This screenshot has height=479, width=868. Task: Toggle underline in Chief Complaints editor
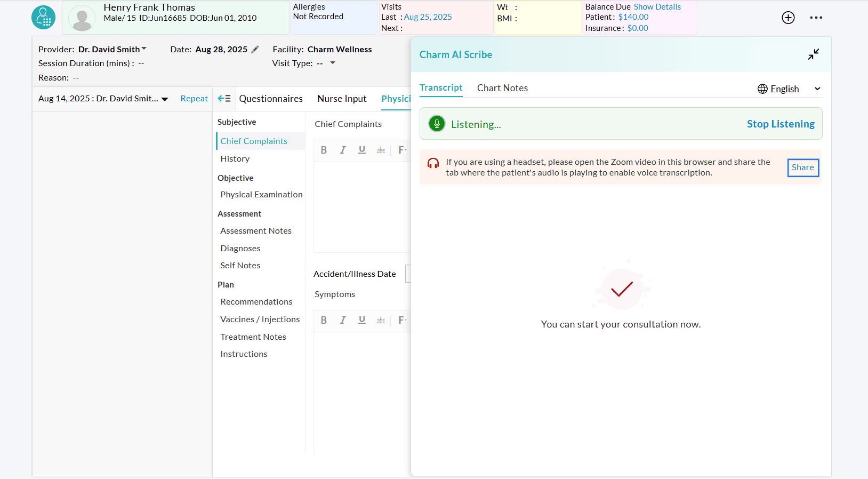pyautogui.click(x=362, y=150)
